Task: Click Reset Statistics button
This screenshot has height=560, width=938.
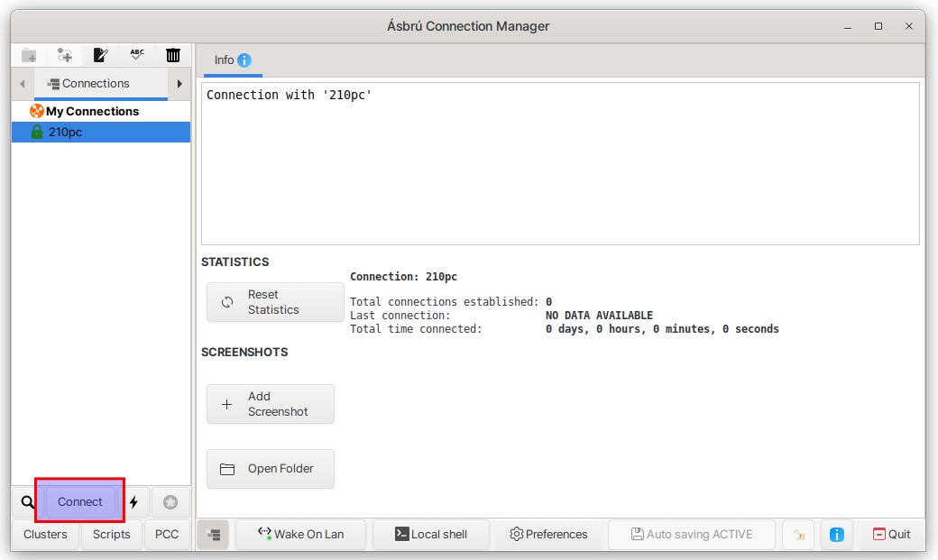Action: coord(275,302)
